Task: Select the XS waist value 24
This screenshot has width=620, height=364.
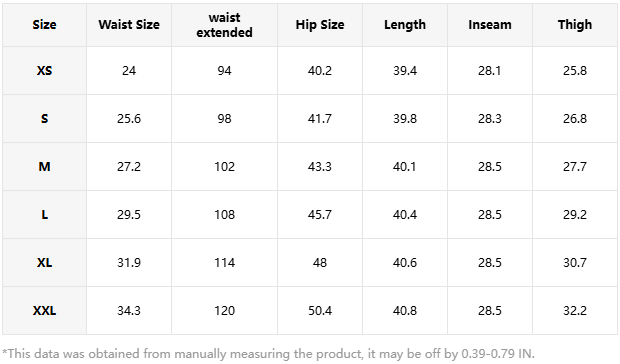Action: coord(129,71)
